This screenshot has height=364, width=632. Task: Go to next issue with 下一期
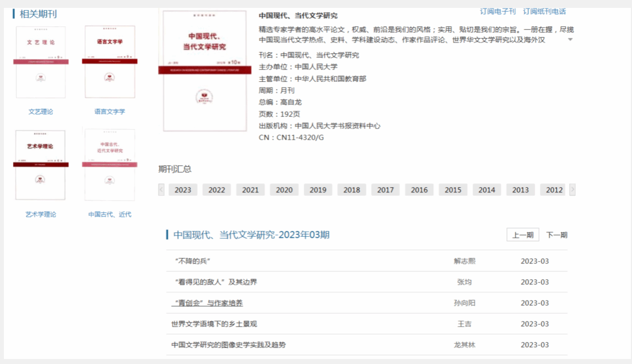tap(556, 235)
